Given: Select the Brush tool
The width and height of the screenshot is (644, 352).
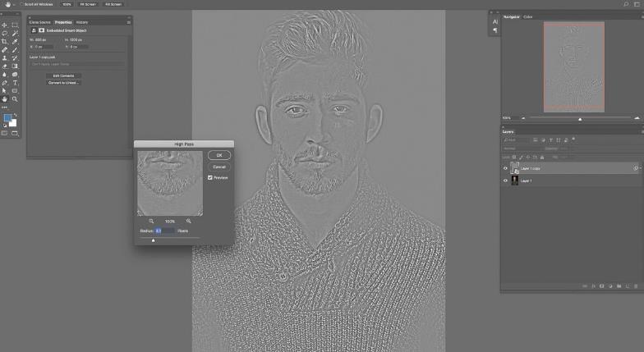Looking at the screenshot, I should click(15, 49).
